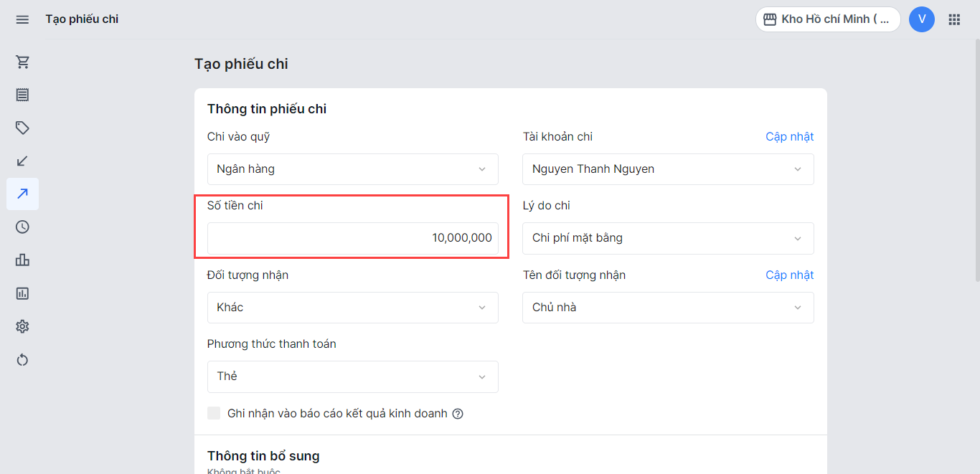Click the Số tiền chi amount field

click(x=352, y=238)
